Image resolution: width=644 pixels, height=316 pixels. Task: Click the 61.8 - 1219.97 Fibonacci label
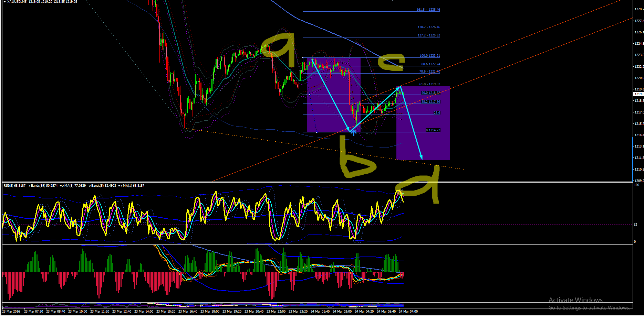point(429,84)
